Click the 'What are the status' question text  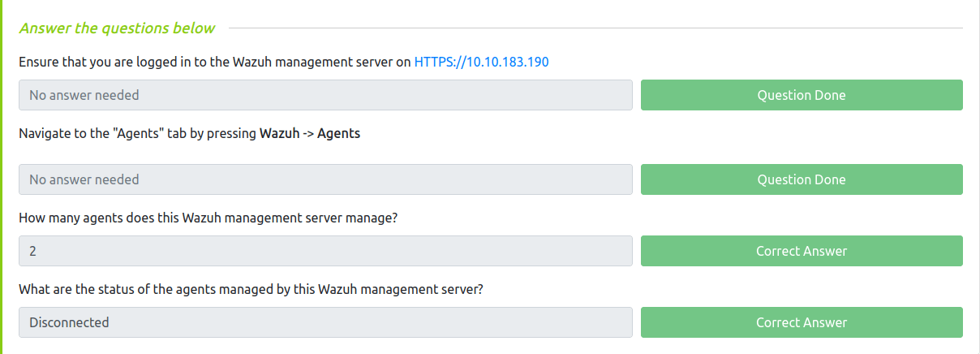coord(251,290)
